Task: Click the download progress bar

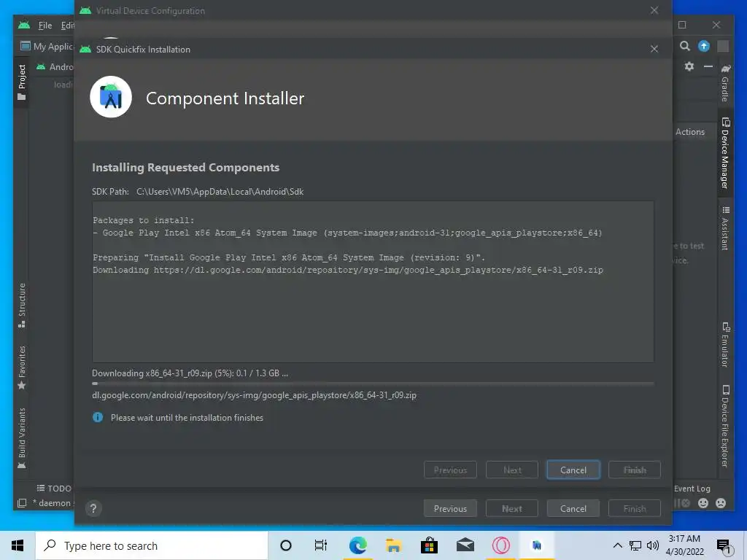Action: [x=373, y=384]
